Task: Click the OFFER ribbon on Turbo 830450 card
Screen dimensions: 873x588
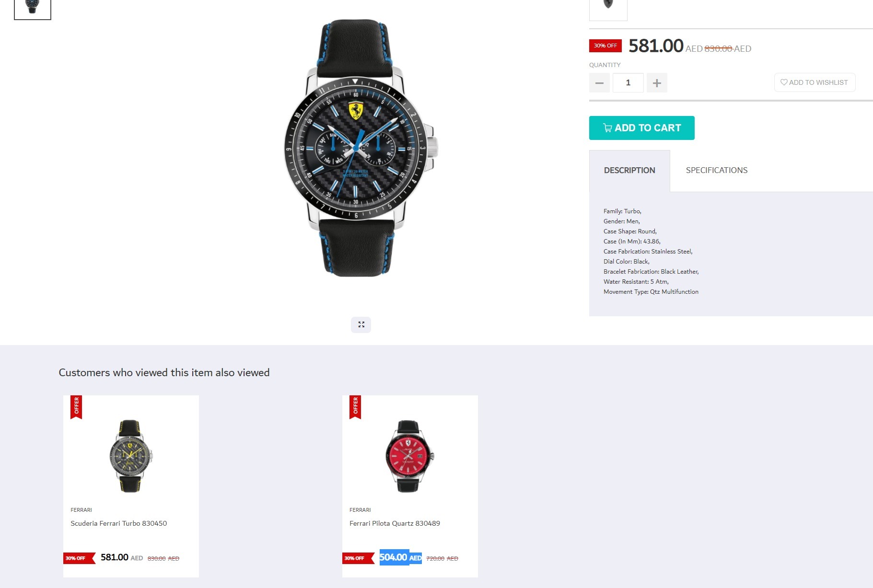Action: coord(76,407)
